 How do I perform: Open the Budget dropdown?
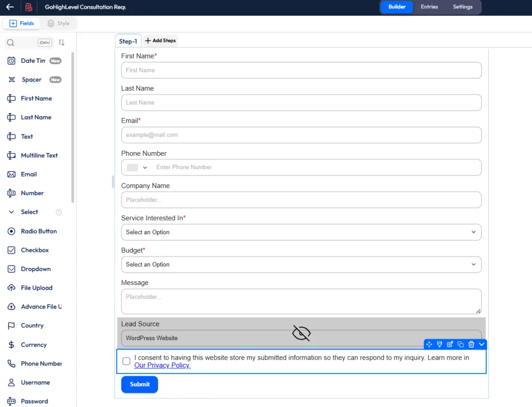pyautogui.click(x=301, y=265)
